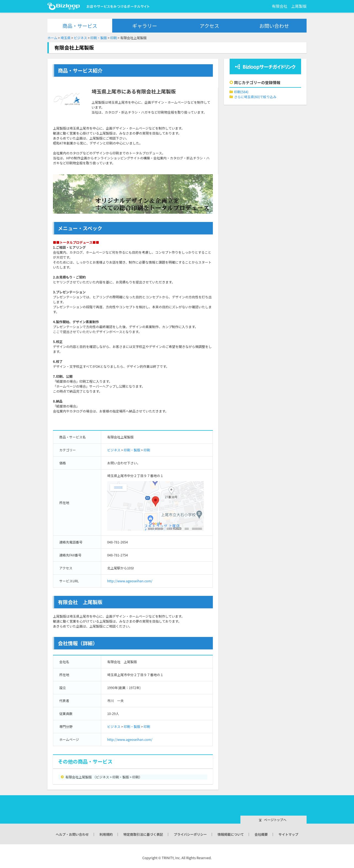The width and height of the screenshot is (354, 868).
Task: Open ヘルプ・お問い合わせ footer link
Action: (x=72, y=834)
